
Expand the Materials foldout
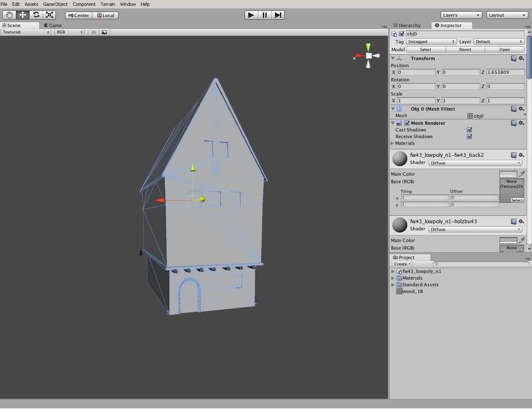tap(392, 143)
